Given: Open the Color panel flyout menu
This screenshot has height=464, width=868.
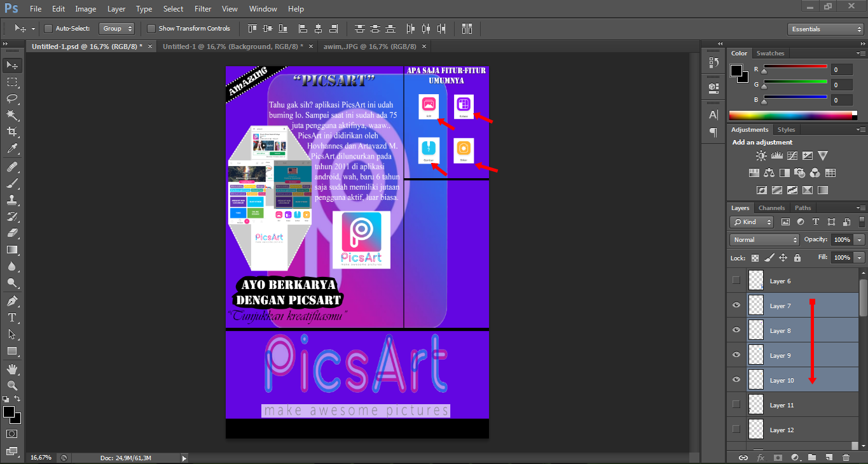Looking at the screenshot, I should point(860,53).
